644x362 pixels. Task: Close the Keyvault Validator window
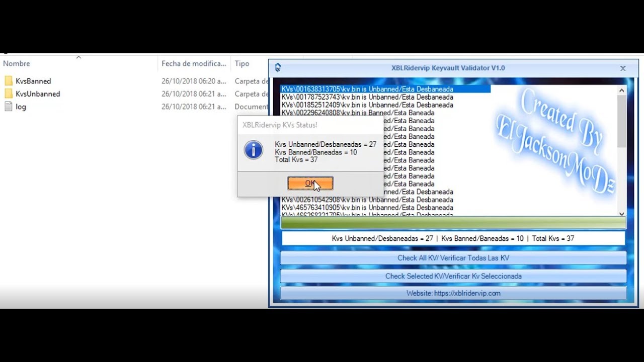623,68
